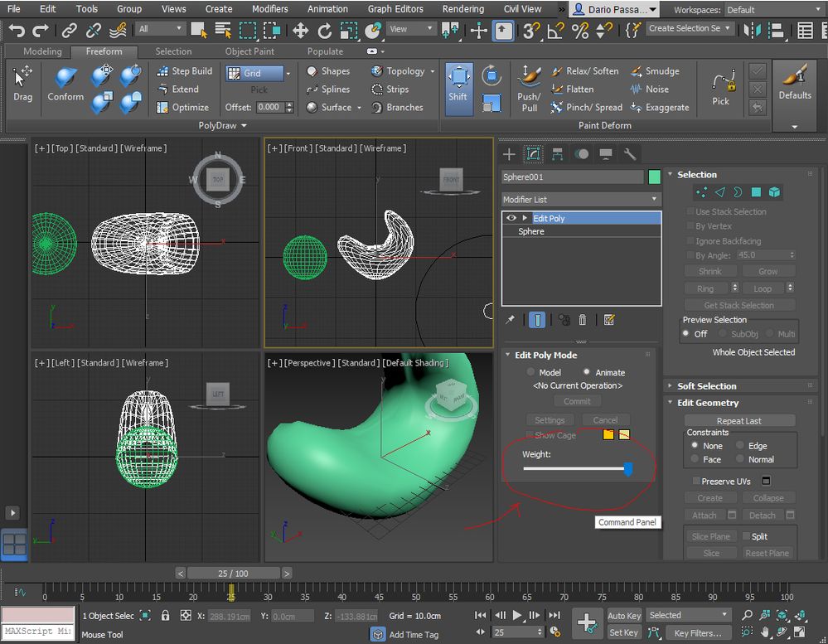Toggle the selection lock icon
This screenshot has height=644, width=828.
[165, 616]
